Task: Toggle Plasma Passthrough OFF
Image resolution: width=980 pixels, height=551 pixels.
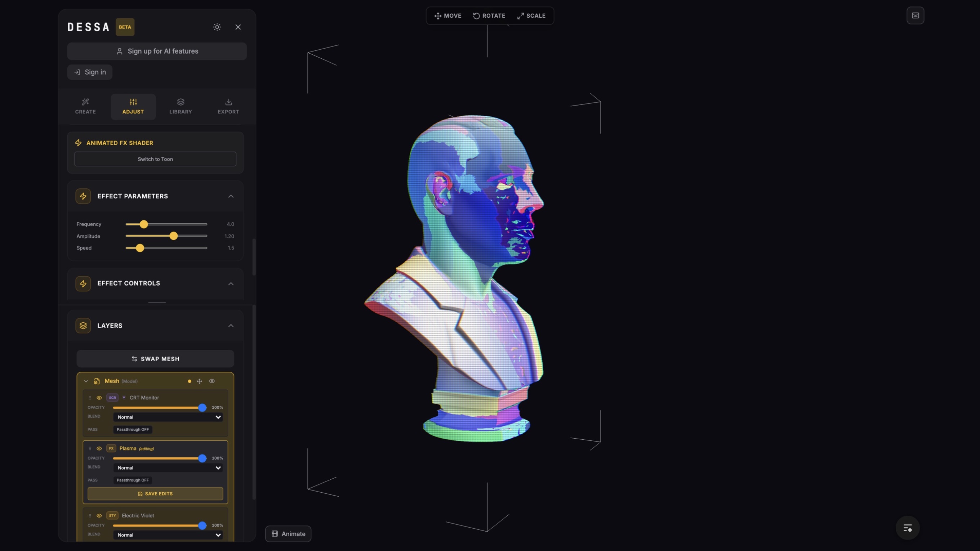Action: 133,480
